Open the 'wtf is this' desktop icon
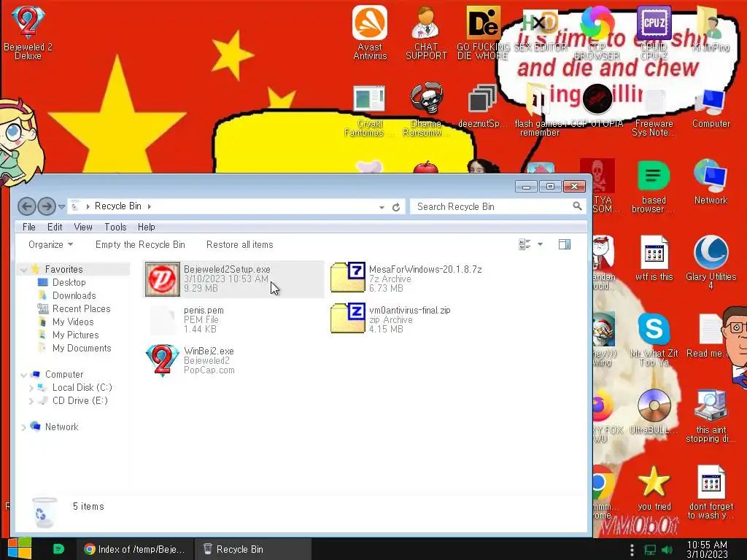The width and height of the screenshot is (747, 560). point(654,258)
